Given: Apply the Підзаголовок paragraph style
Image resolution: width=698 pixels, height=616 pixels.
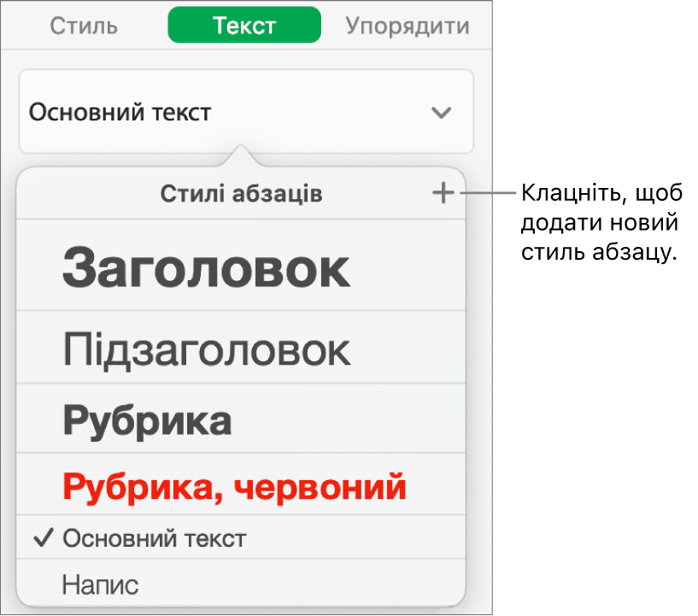Looking at the screenshot, I should pyautogui.click(x=241, y=347).
